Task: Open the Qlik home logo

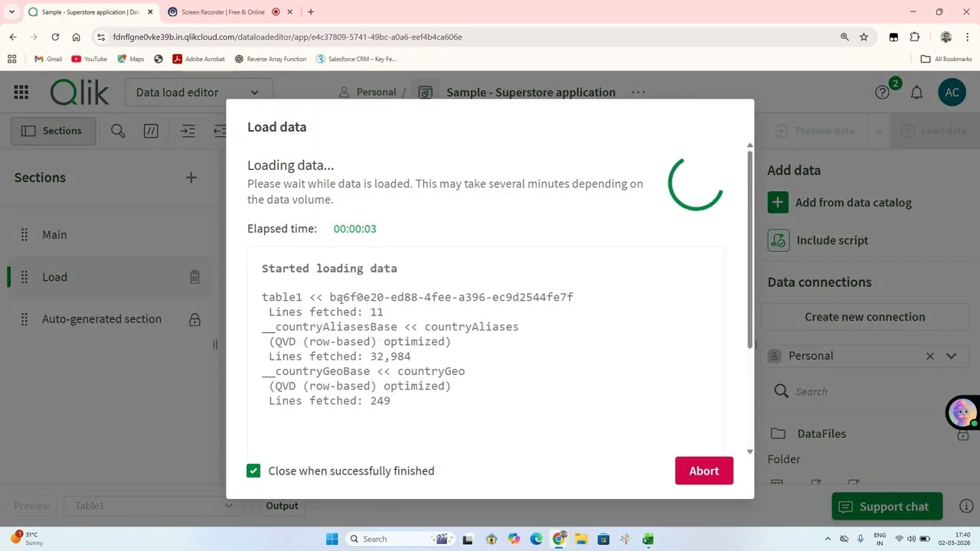Action: (x=80, y=93)
